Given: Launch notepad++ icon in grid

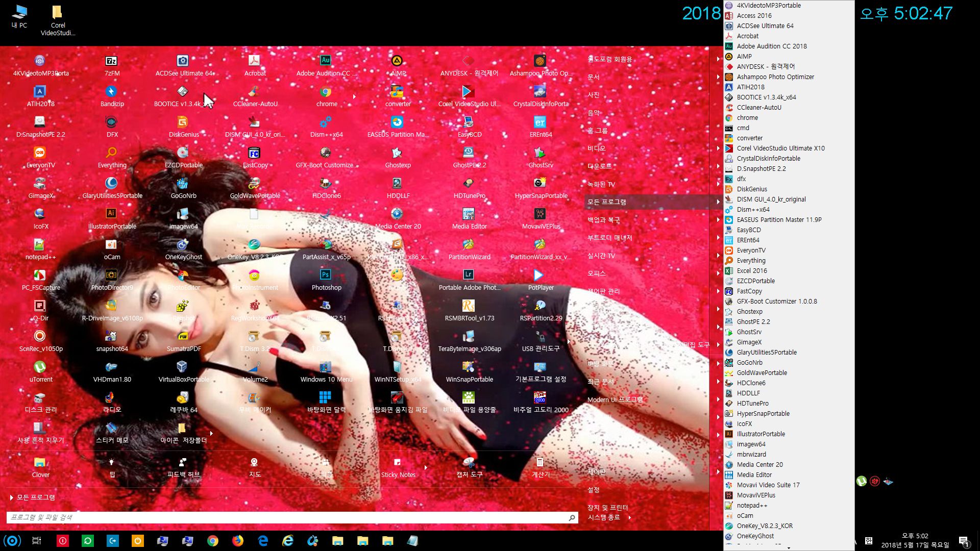Looking at the screenshot, I should pyautogui.click(x=40, y=249).
